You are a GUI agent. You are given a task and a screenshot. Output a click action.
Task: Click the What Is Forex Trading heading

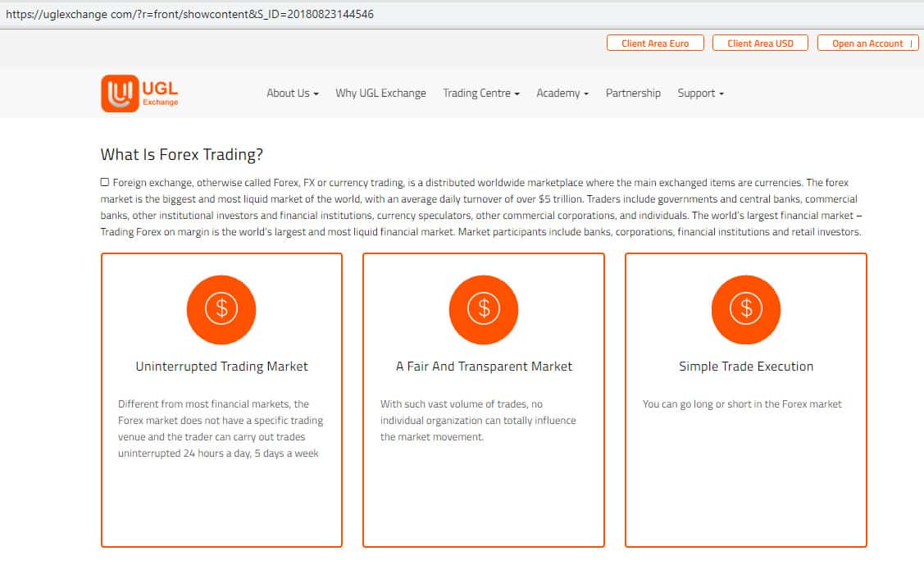point(181,154)
